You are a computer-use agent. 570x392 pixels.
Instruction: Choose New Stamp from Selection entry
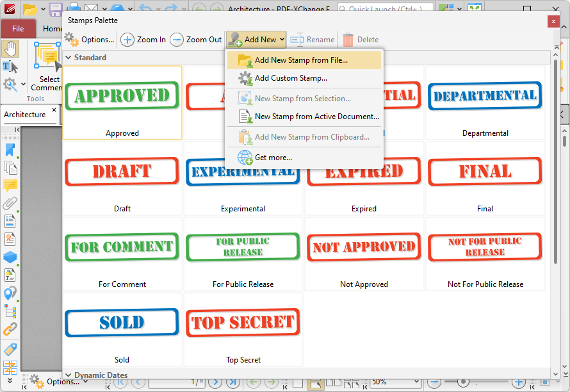[304, 99]
